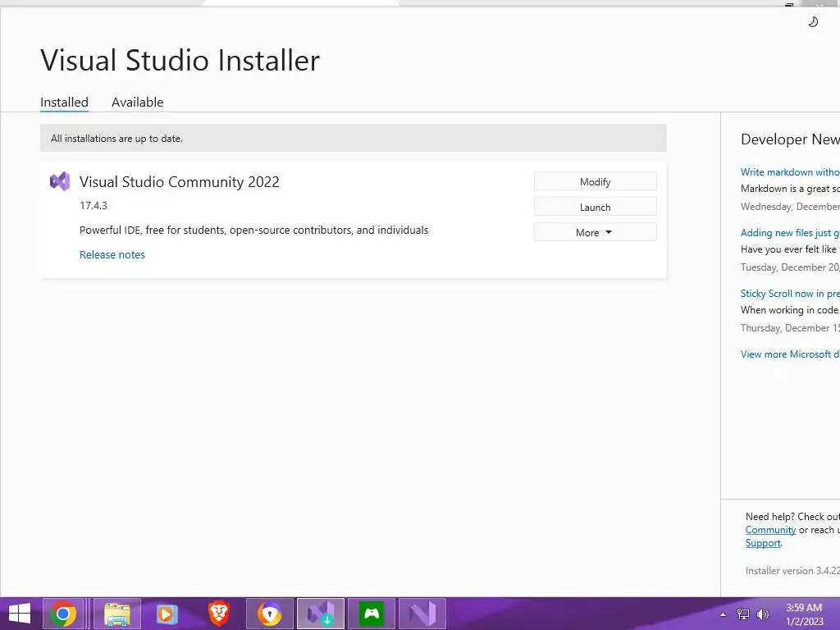
Task: Toggle dark theme with the moon icon
Action: tap(813, 22)
